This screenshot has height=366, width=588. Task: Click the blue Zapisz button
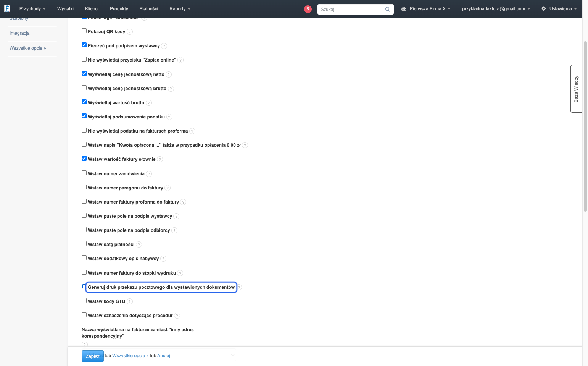(93, 356)
